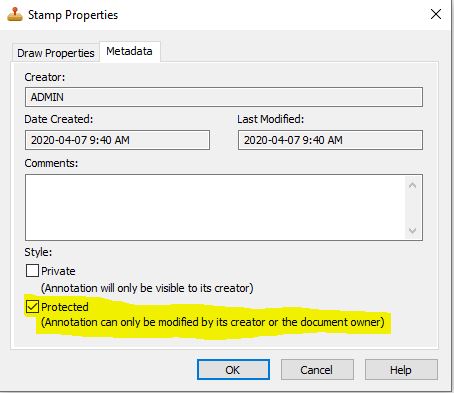Click inside the Comments text box
The width and height of the screenshot is (454, 393).
[x=215, y=207]
